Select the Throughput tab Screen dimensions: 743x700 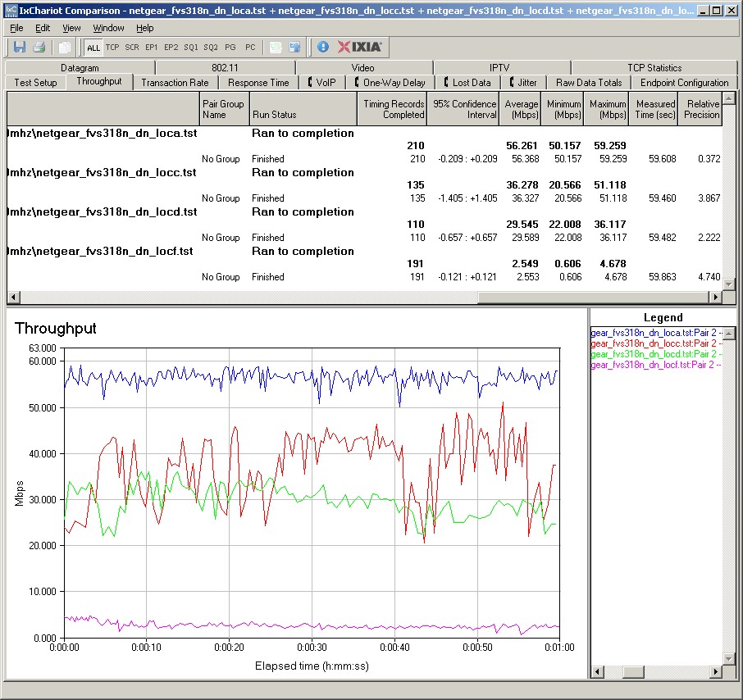99,81
